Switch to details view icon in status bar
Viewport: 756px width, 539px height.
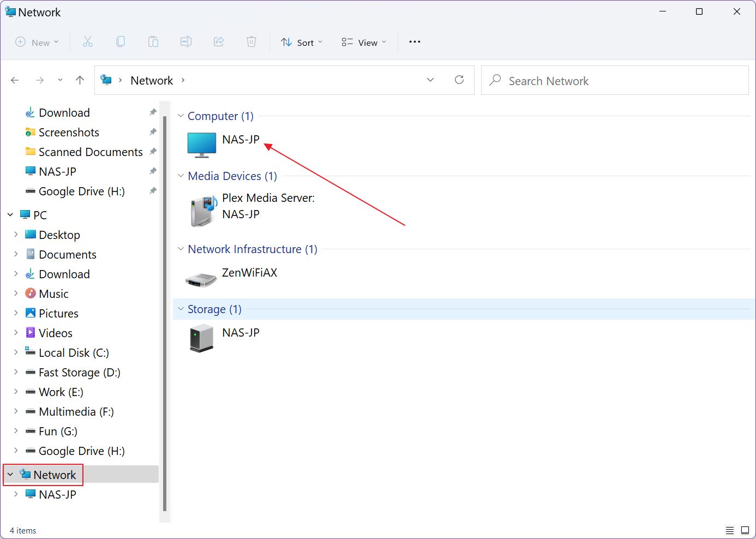(x=730, y=530)
